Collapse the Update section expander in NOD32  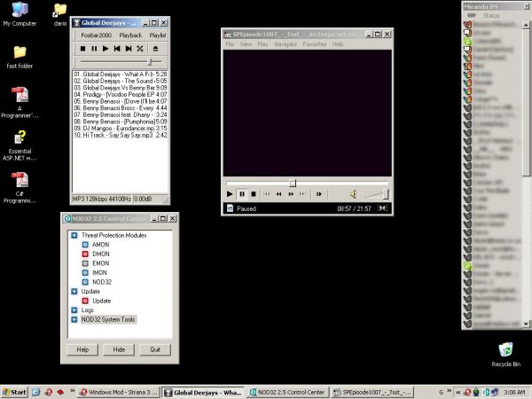74,292
